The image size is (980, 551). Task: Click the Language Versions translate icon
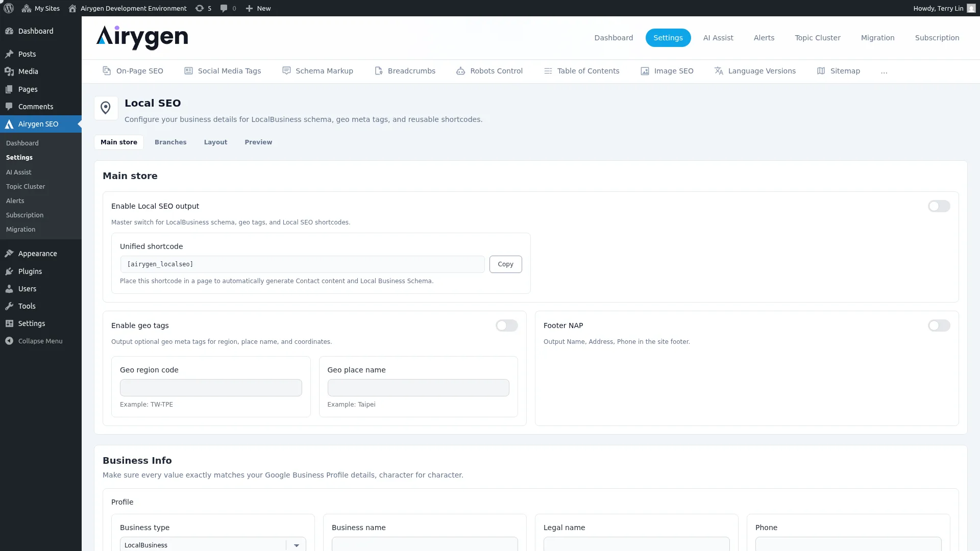click(x=719, y=71)
